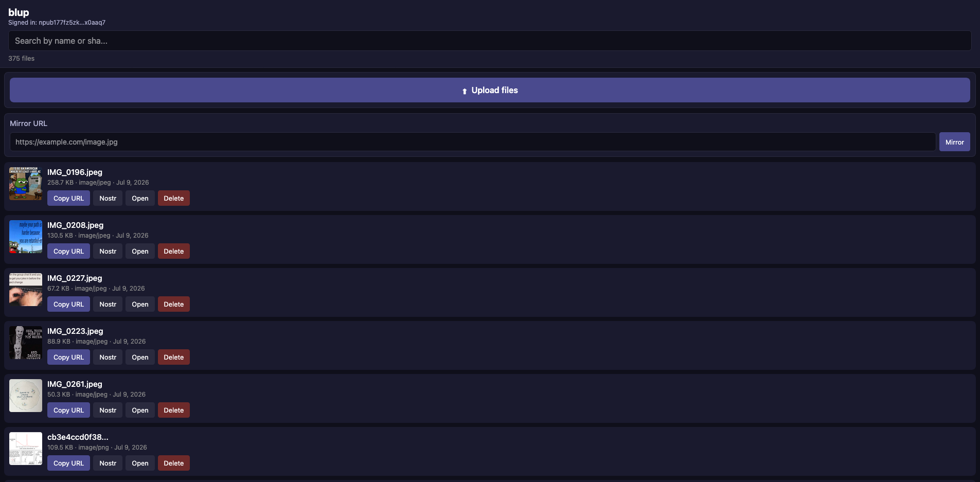Click the IMG_0227.jpeg keyboard thumbnail
This screenshot has height=482, width=980.
[26, 290]
